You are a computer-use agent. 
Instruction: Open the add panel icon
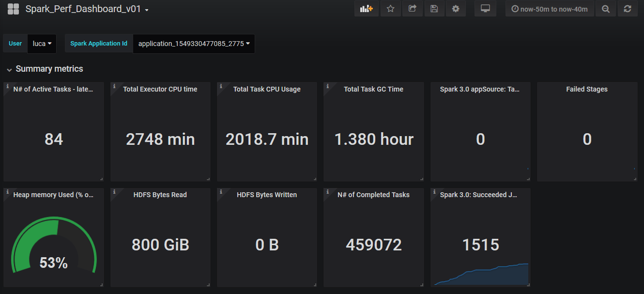(367, 8)
